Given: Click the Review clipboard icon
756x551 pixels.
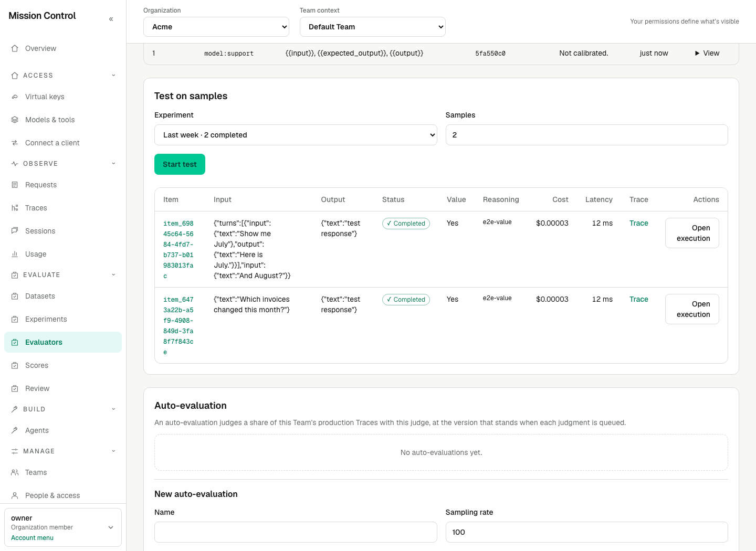Looking at the screenshot, I should [15, 388].
